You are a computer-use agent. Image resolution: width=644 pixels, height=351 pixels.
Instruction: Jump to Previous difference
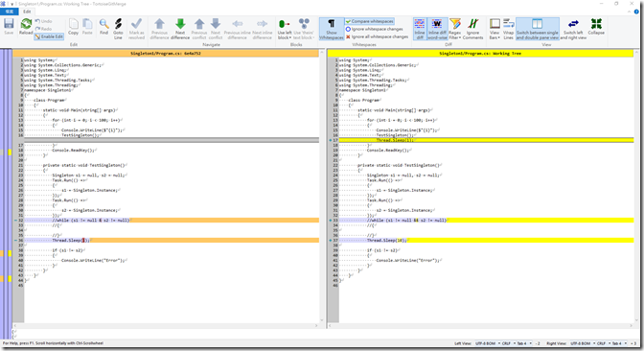pos(159,29)
